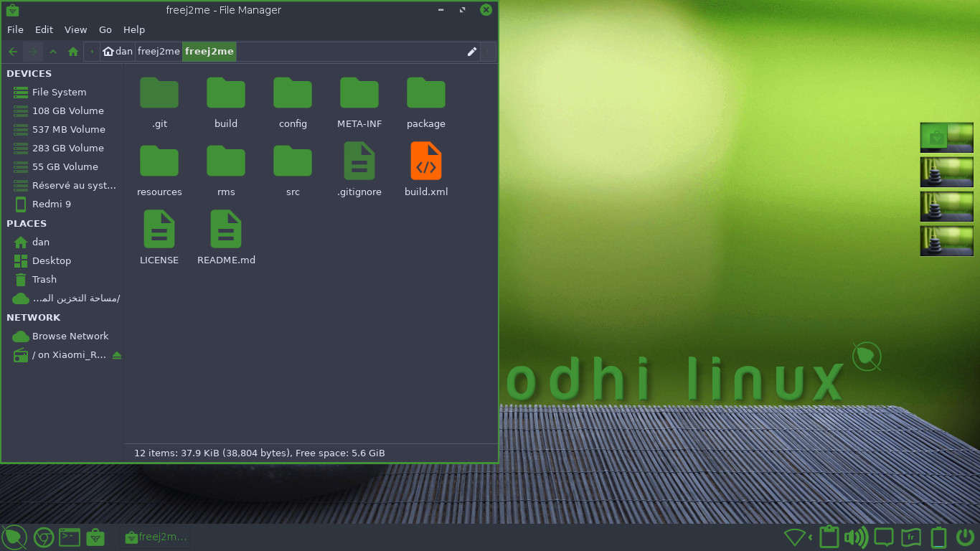Viewport: 980px width, 551px height.
Task: Eject the Xiaomi_R network share
Action: (x=117, y=355)
